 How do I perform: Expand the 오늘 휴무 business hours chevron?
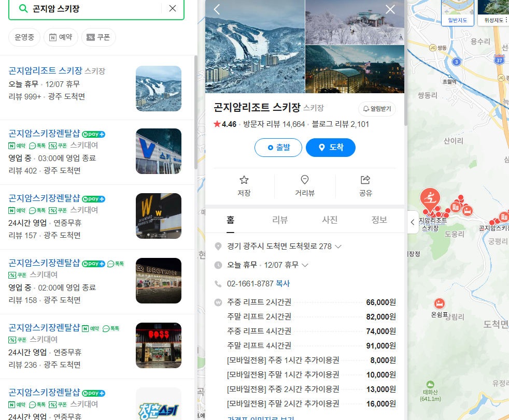[305, 265]
